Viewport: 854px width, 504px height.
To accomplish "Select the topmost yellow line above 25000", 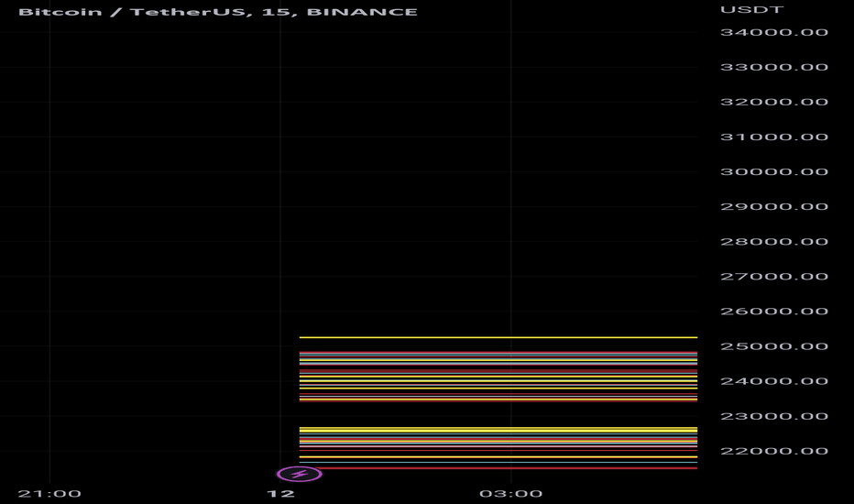I will 498,337.
